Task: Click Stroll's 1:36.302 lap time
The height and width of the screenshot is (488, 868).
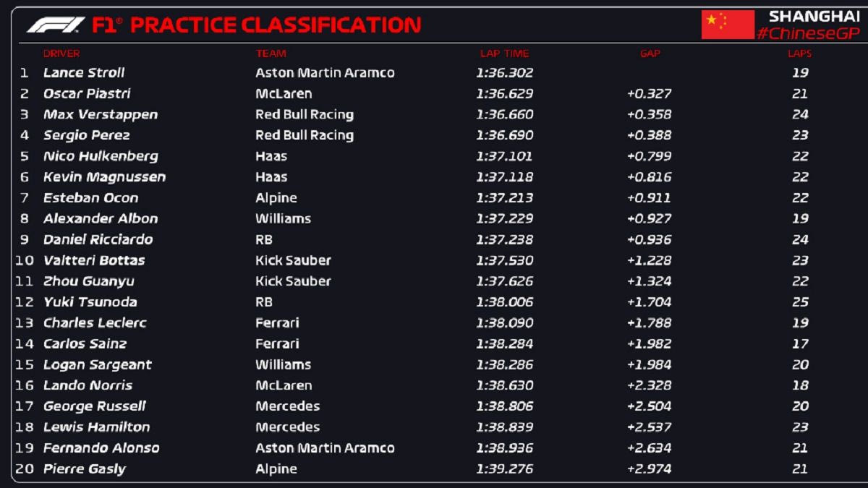Action: [504, 73]
